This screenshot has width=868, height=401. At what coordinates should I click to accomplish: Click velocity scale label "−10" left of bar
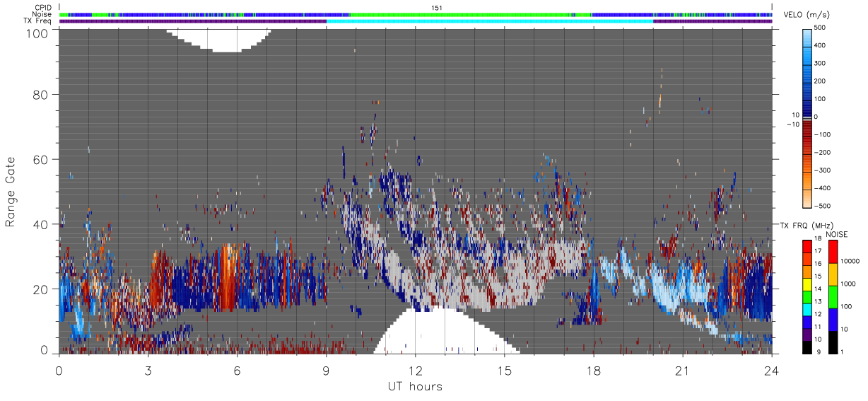coord(794,124)
